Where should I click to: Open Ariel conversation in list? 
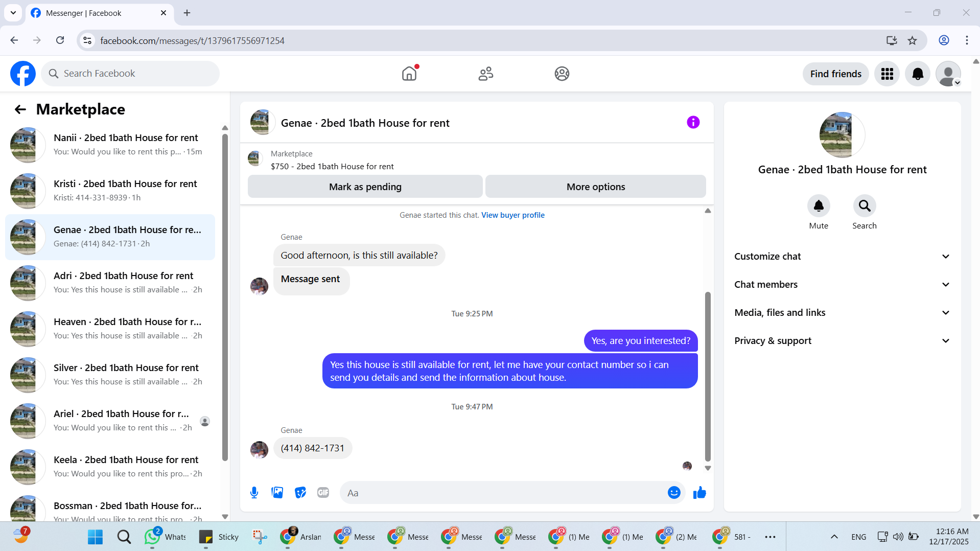(x=110, y=421)
